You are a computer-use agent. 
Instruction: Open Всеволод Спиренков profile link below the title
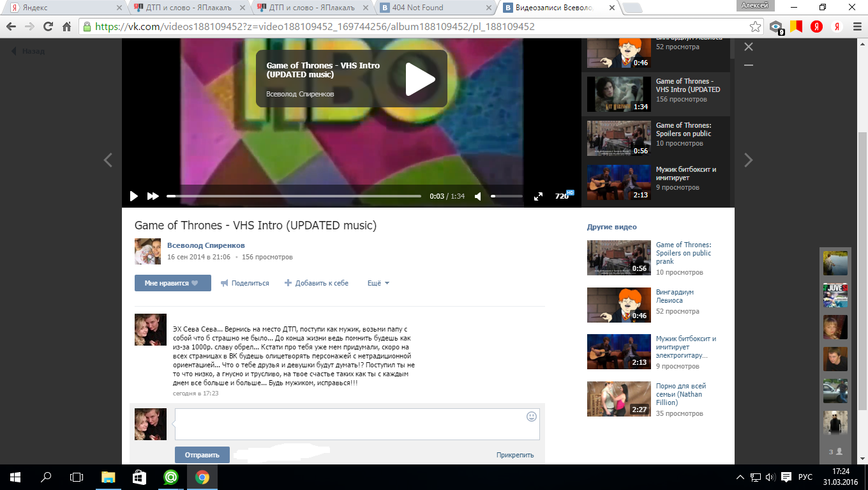(206, 245)
